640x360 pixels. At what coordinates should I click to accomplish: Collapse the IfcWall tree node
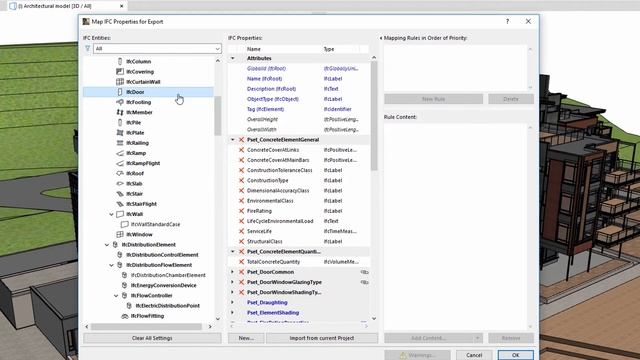[111, 214]
